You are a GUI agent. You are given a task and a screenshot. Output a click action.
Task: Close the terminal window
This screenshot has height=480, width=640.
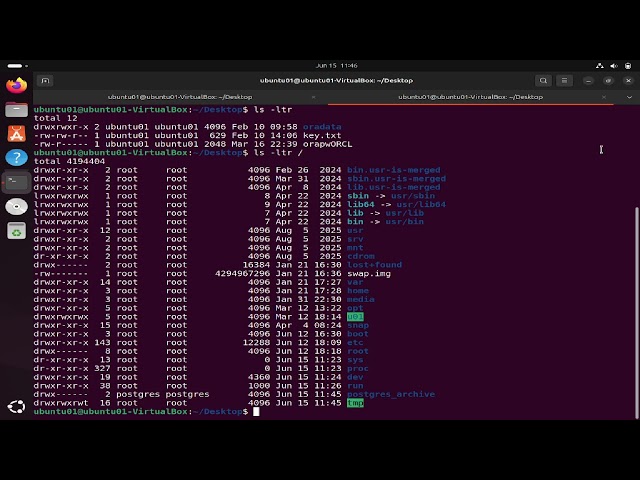[x=629, y=81]
